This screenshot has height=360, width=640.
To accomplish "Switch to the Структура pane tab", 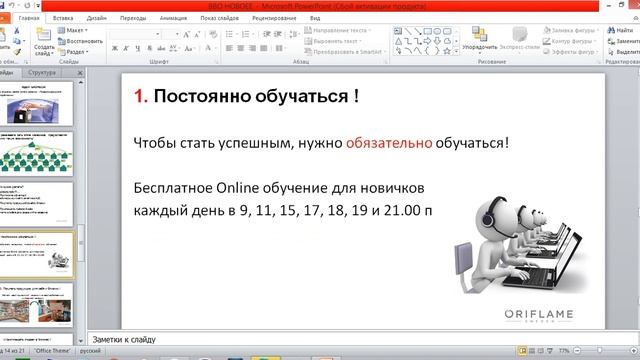I will click(x=42, y=72).
